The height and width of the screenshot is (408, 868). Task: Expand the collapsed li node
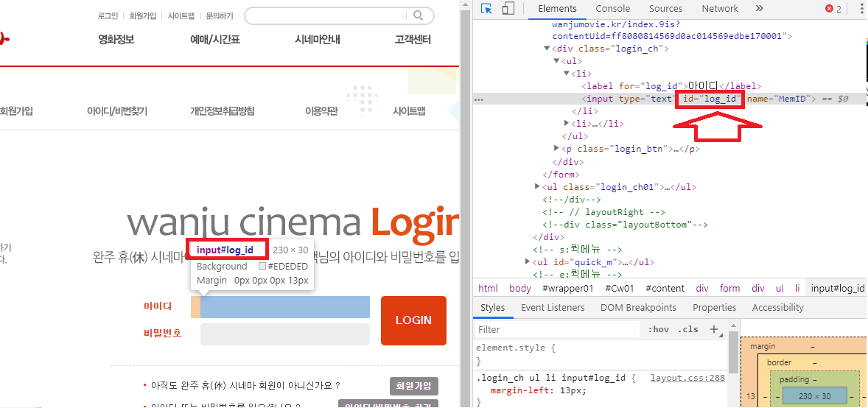(x=567, y=123)
